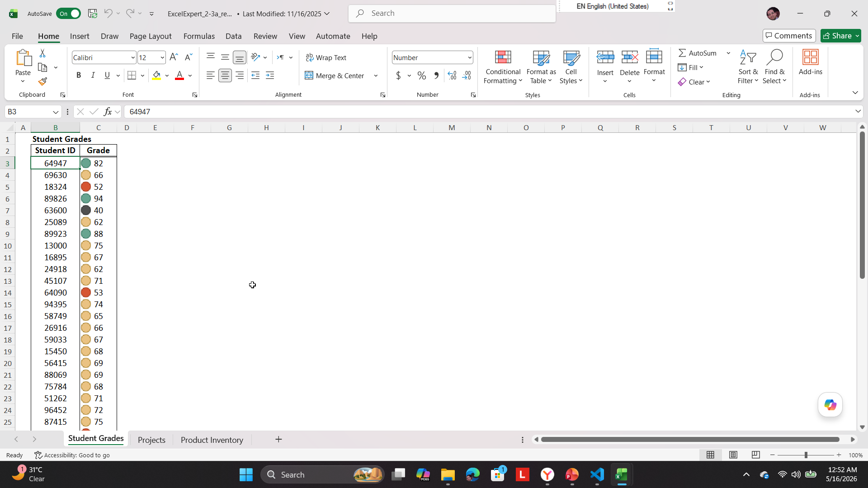Add a new sheet with plus button

click(x=278, y=439)
